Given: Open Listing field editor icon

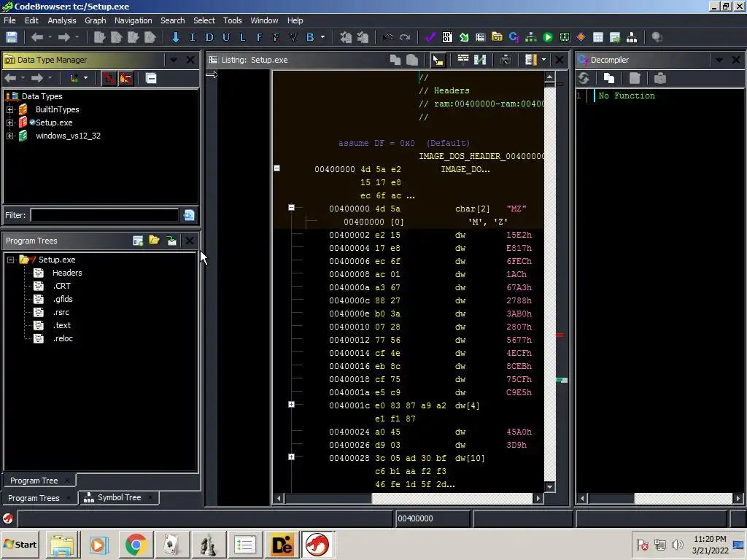Looking at the screenshot, I should 463,60.
